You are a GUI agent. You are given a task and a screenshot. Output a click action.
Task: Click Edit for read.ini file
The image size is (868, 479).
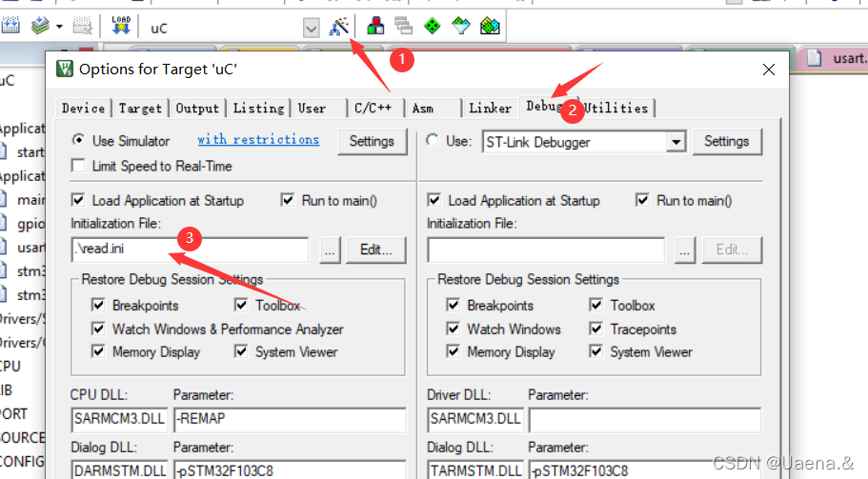coord(375,250)
